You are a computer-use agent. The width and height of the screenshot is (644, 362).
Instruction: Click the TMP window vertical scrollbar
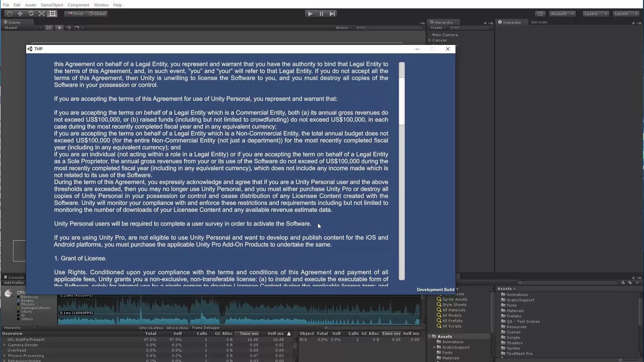401,101
